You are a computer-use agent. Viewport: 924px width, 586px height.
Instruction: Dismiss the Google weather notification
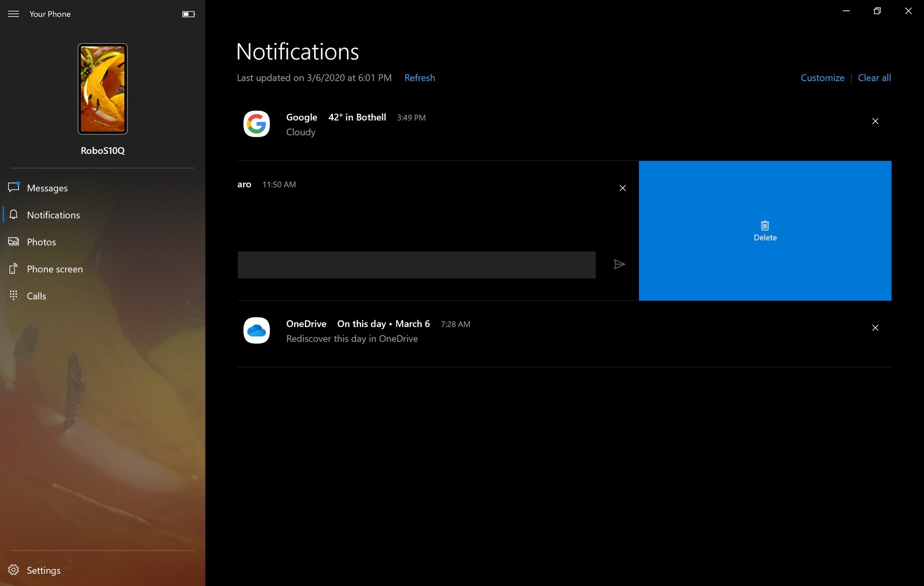click(875, 121)
